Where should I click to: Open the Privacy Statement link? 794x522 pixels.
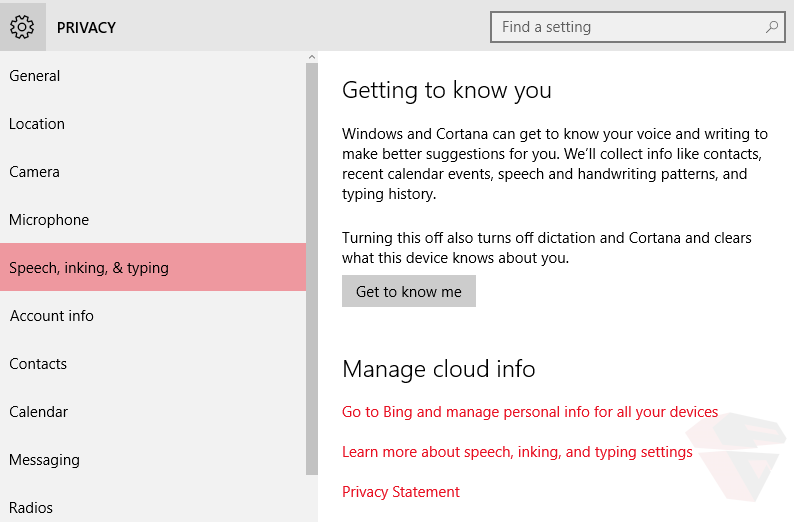point(401,492)
